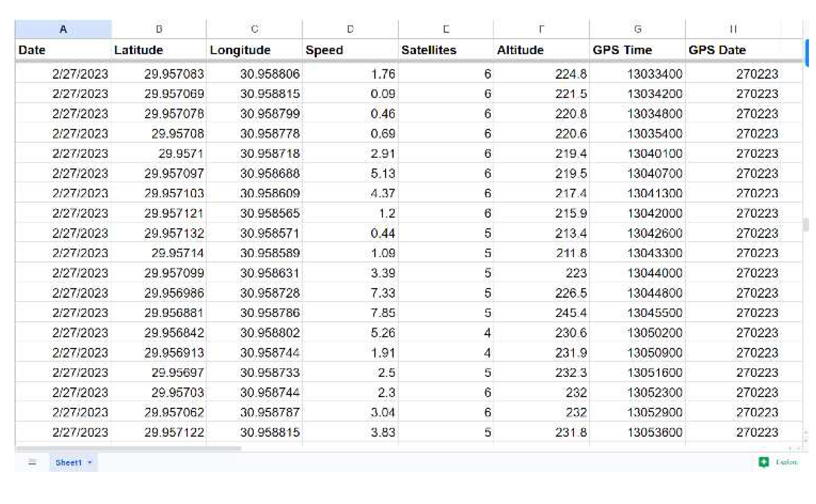Image resolution: width=816 pixels, height=504 pixels.
Task: Click the horizontal scrollbar thumb
Action: coord(128,448)
